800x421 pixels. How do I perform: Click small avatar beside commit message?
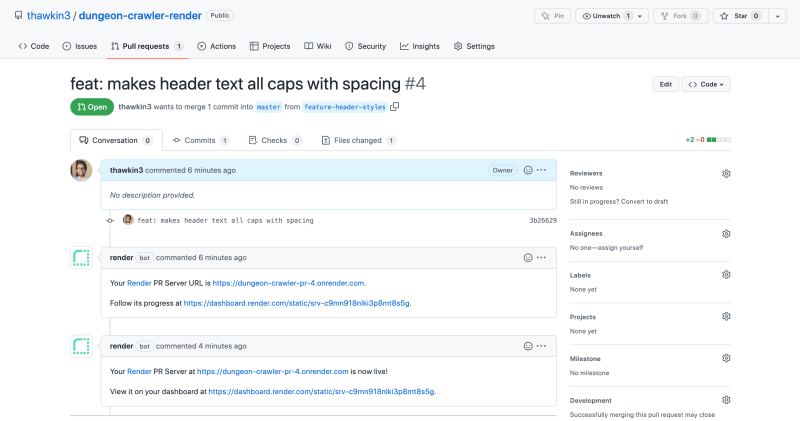click(128, 220)
